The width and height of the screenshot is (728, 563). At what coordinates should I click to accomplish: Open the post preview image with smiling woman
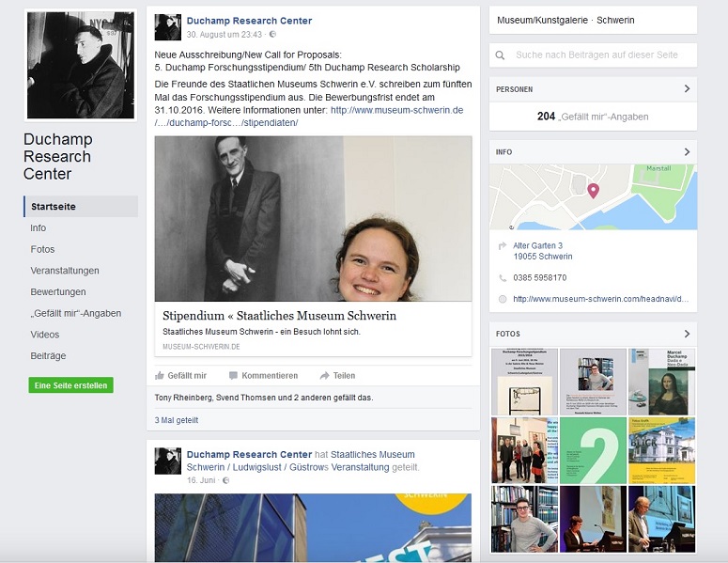click(x=314, y=219)
